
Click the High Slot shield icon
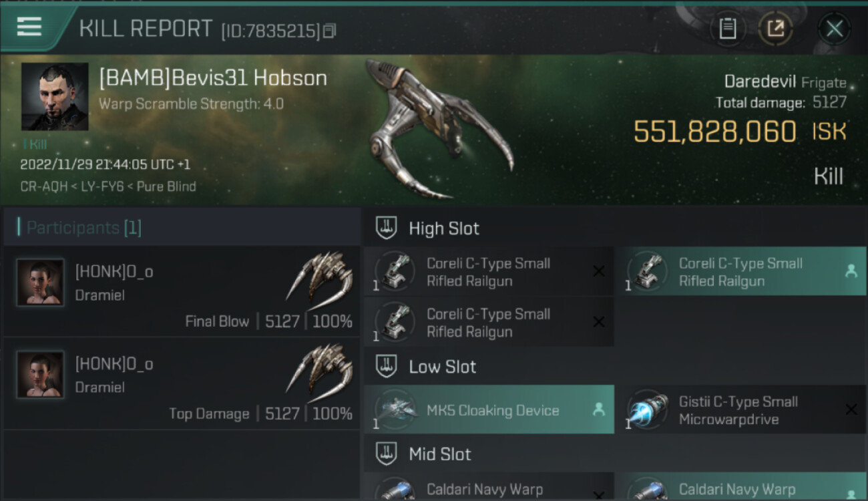pyautogui.click(x=387, y=228)
